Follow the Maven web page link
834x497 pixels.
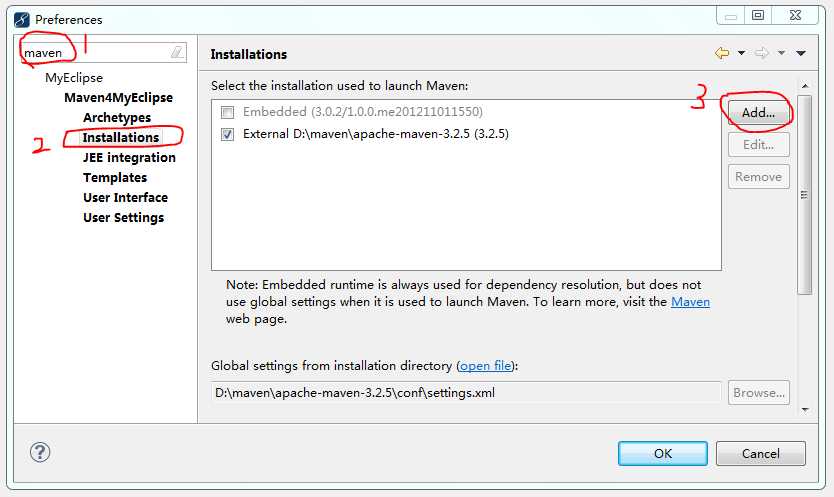click(690, 302)
